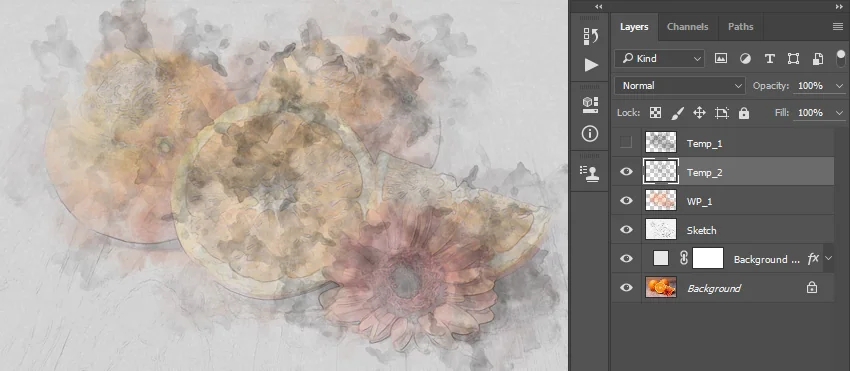Select the Temp_1 layer name
This screenshot has width=850, height=371.
[x=704, y=144]
